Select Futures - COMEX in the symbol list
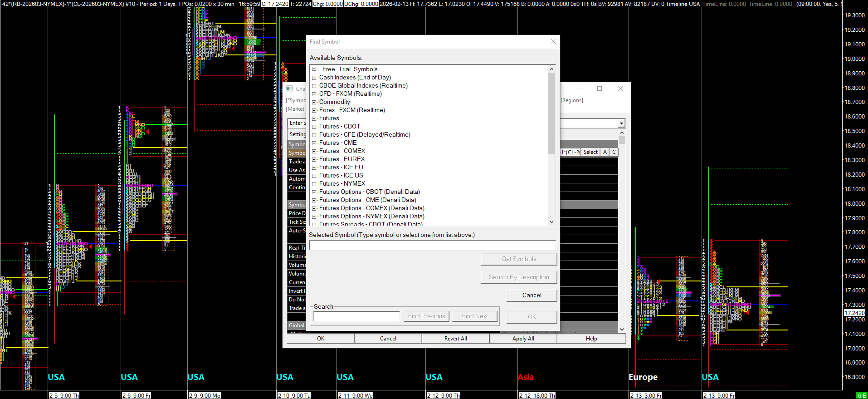The height and width of the screenshot is (399, 868). (x=342, y=151)
